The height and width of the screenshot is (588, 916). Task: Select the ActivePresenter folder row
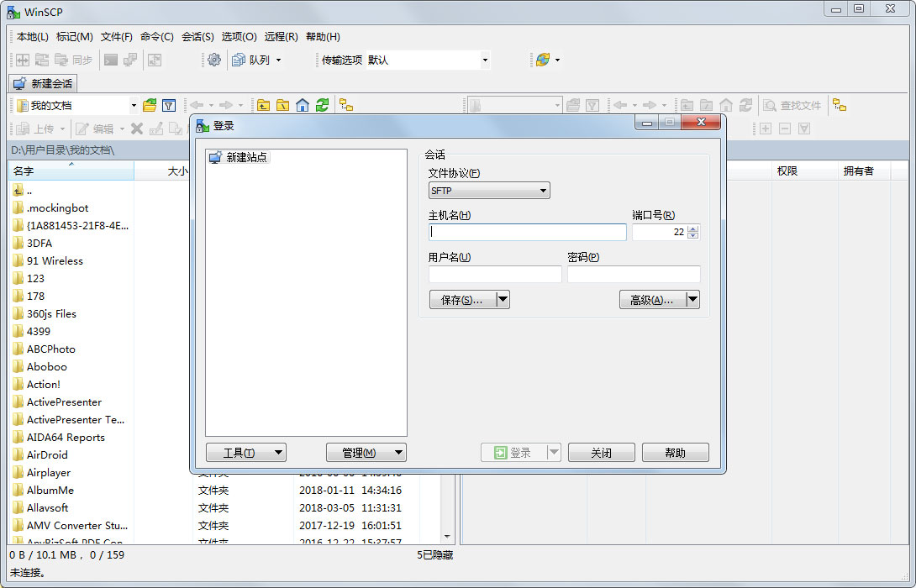pyautogui.click(x=64, y=402)
